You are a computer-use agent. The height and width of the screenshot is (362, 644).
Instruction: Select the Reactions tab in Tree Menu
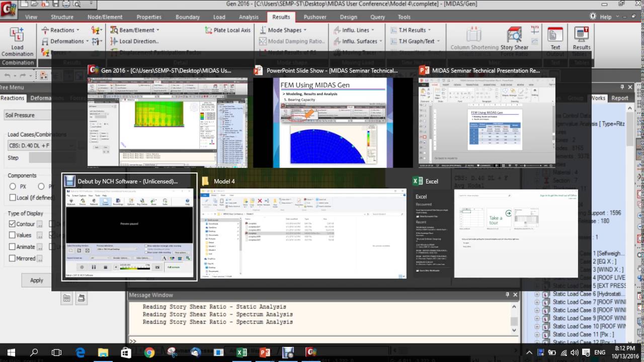(12, 98)
